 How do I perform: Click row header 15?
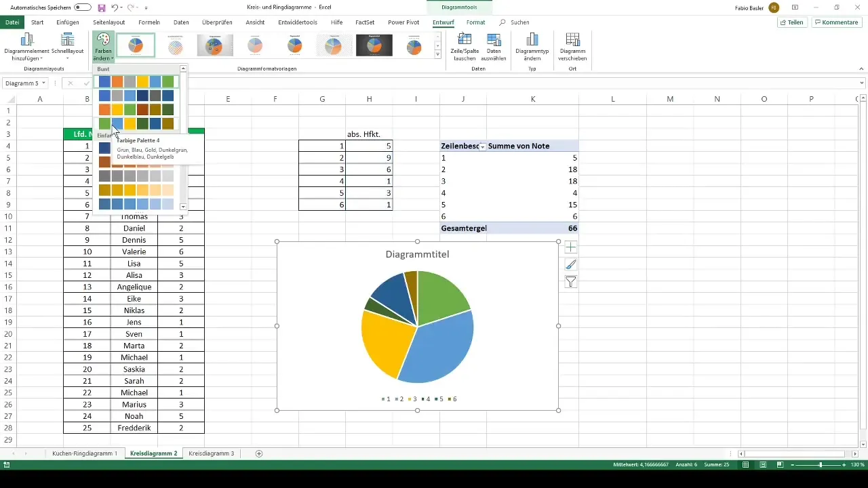click(x=8, y=275)
